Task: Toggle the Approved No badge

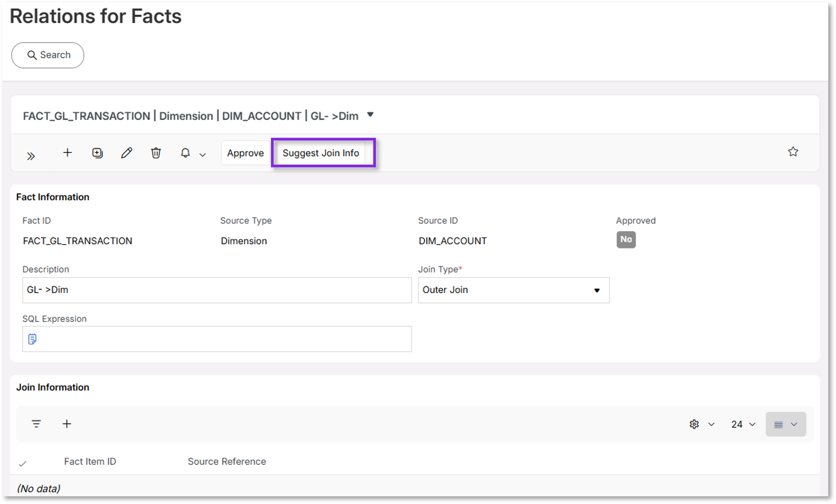Action: click(626, 240)
